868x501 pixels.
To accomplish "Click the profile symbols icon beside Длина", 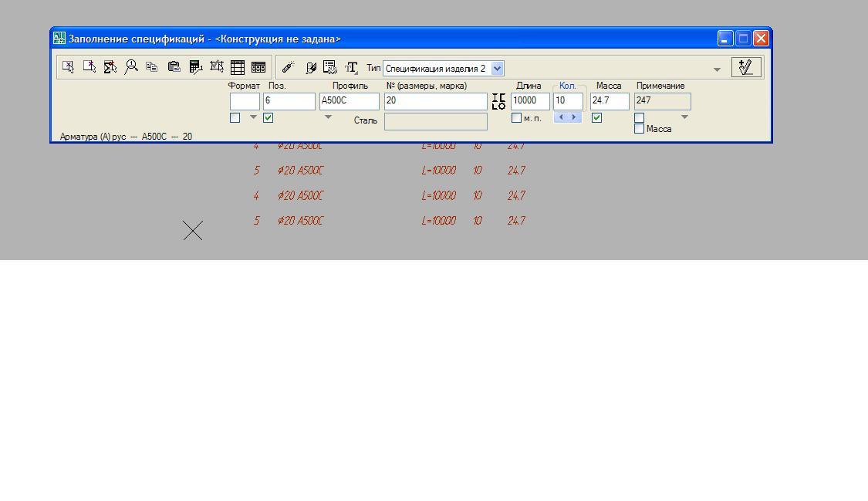I will (498, 101).
